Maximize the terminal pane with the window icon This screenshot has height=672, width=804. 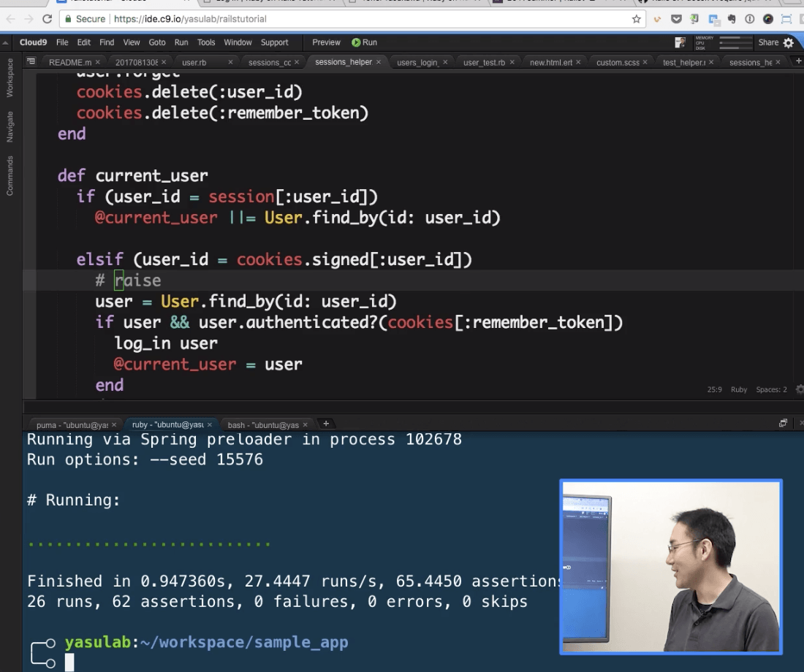783,423
